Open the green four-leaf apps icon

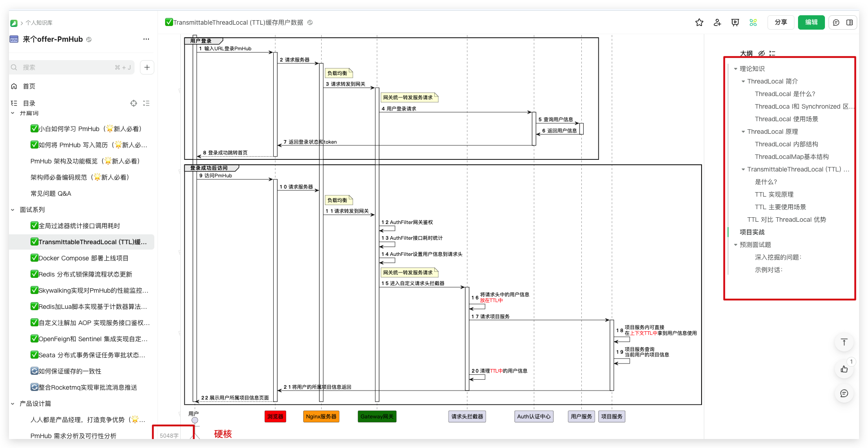click(x=753, y=22)
